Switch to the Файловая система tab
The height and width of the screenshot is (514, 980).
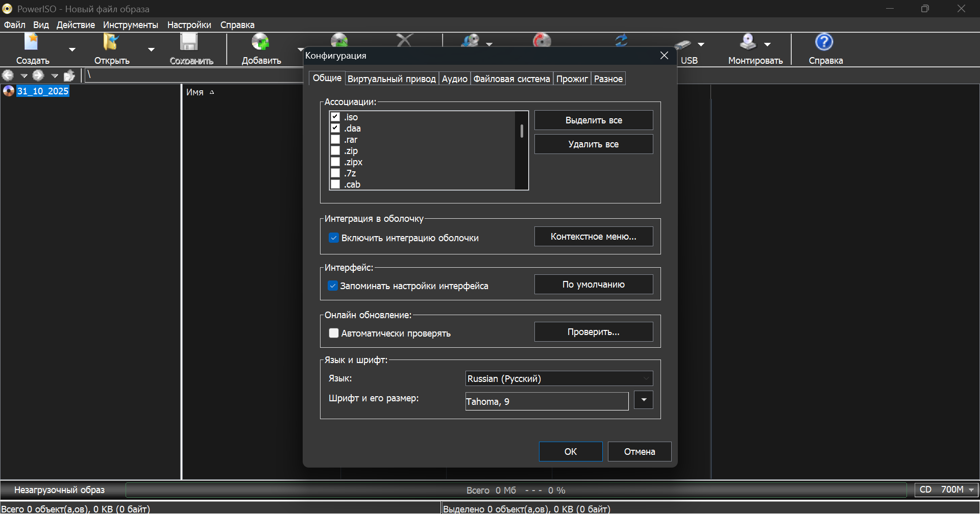click(511, 79)
